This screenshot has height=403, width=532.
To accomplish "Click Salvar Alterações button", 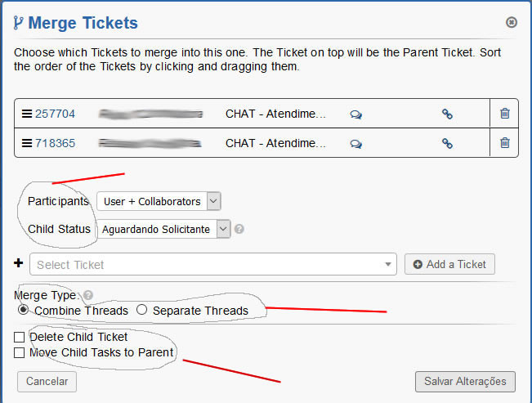I will (x=465, y=381).
